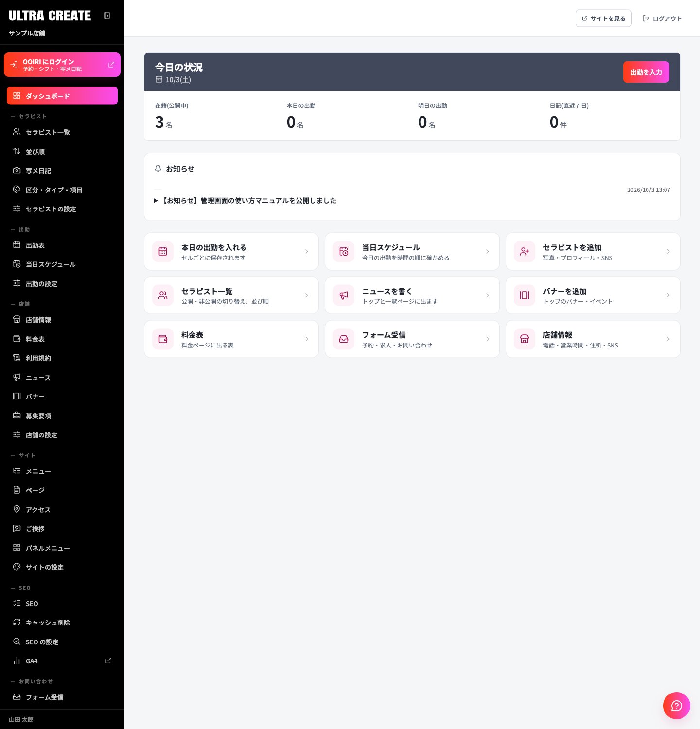Click the calendar icon next to 10/3(土)
700x729 pixels.
click(159, 79)
